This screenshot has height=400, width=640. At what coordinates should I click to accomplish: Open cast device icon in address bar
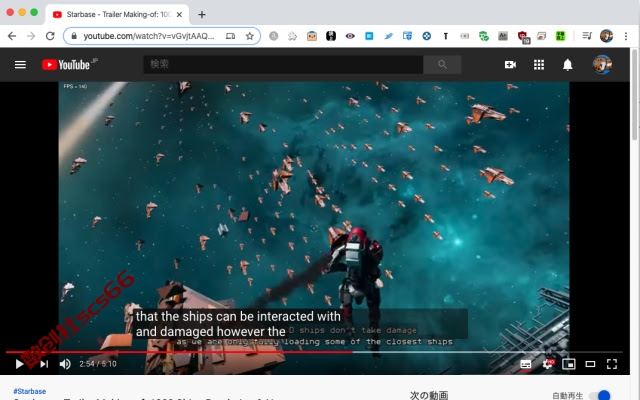pos(230,36)
